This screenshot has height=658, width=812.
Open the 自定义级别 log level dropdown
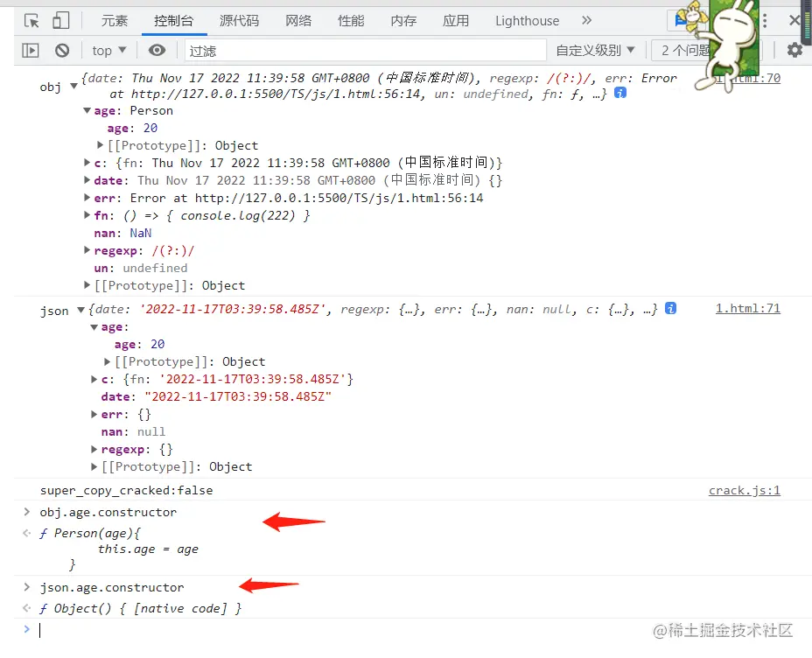[595, 50]
